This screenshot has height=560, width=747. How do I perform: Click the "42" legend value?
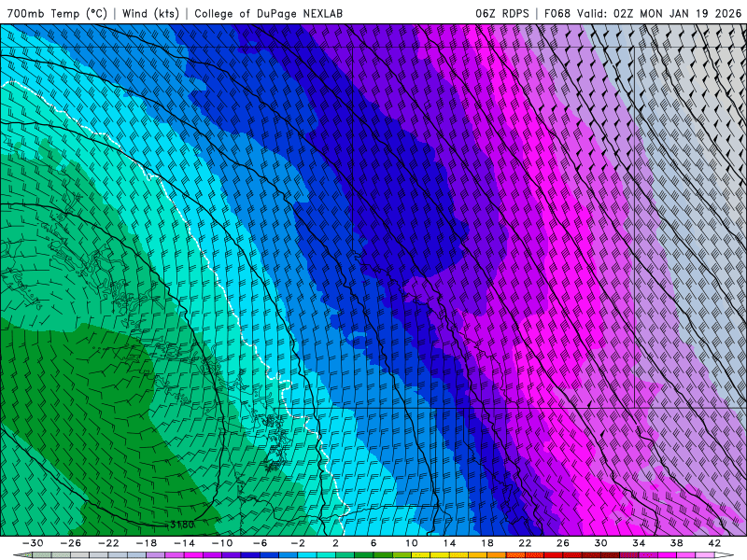(714, 543)
